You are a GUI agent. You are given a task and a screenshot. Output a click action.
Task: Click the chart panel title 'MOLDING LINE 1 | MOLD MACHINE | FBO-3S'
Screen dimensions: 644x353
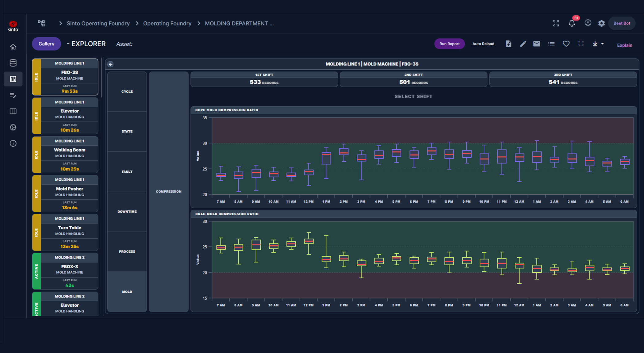click(372, 64)
